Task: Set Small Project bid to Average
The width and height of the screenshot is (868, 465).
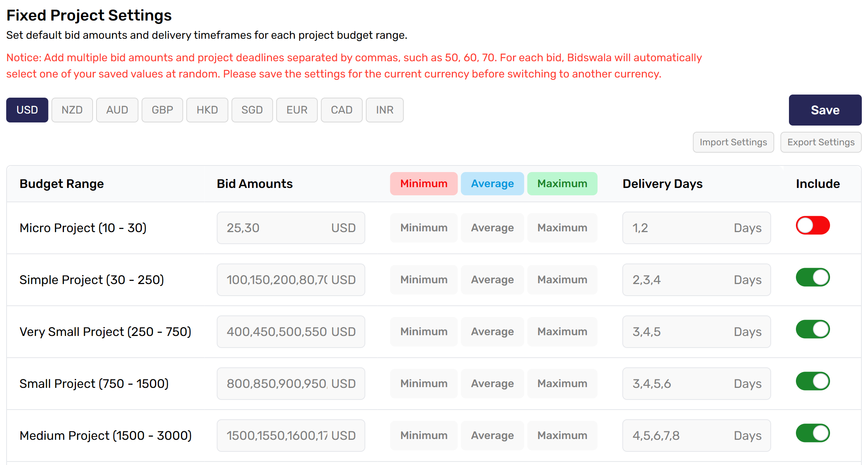Action: pyautogui.click(x=493, y=384)
